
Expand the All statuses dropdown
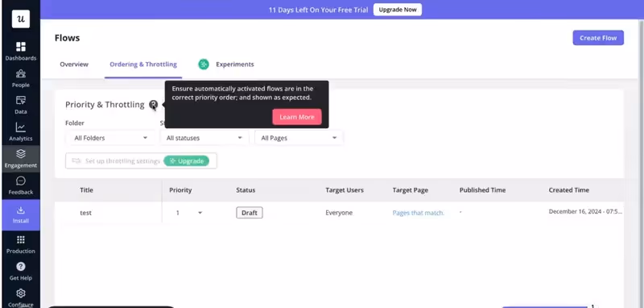pos(204,138)
